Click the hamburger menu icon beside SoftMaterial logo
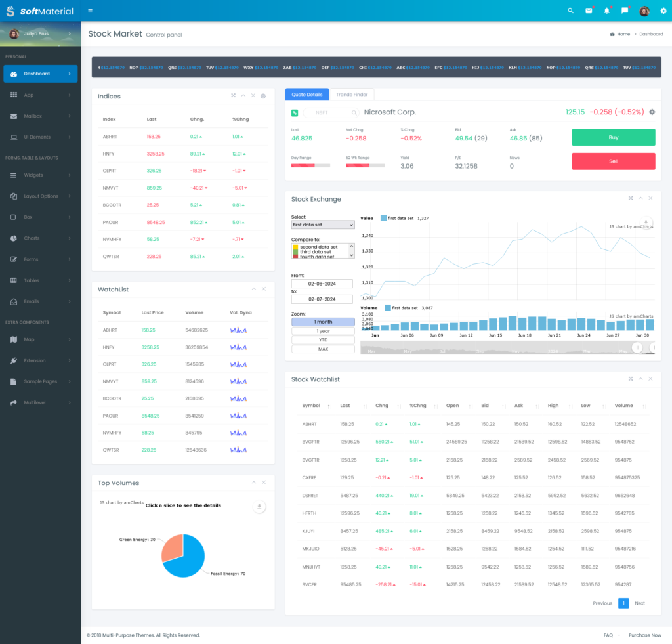The height and width of the screenshot is (644, 672). pos(90,11)
